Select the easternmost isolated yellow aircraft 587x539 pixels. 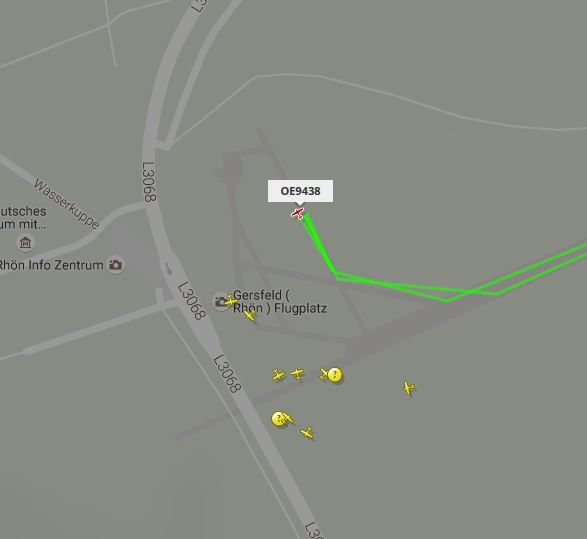tap(408, 388)
